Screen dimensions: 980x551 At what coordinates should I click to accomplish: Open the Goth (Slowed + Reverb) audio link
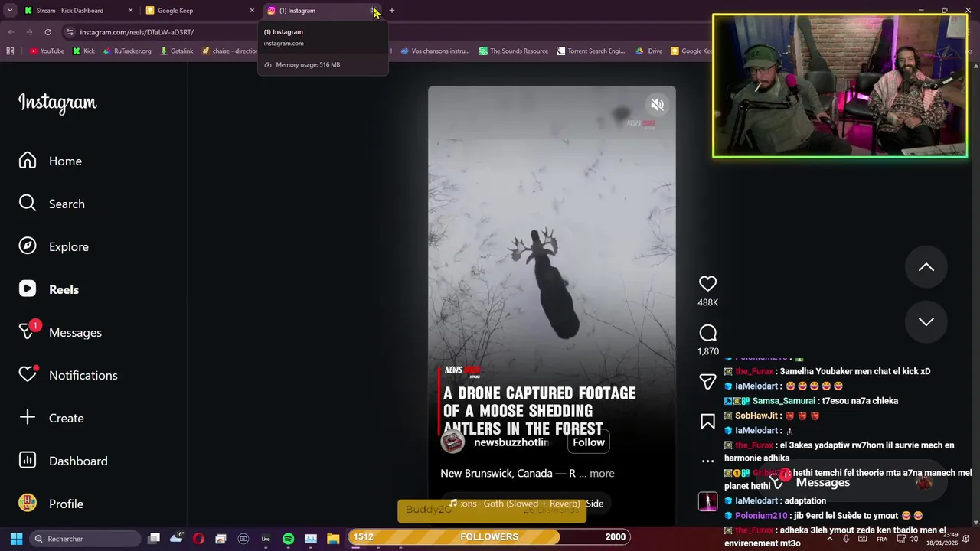[x=527, y=504]
